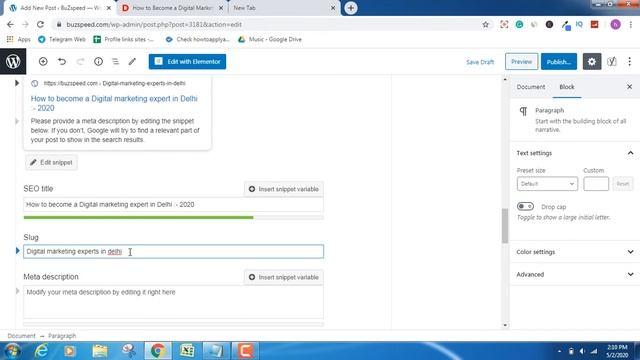This screenshot has width=640, height=360.
Task: Open Telegram Web bookmark
Action: 62,39
